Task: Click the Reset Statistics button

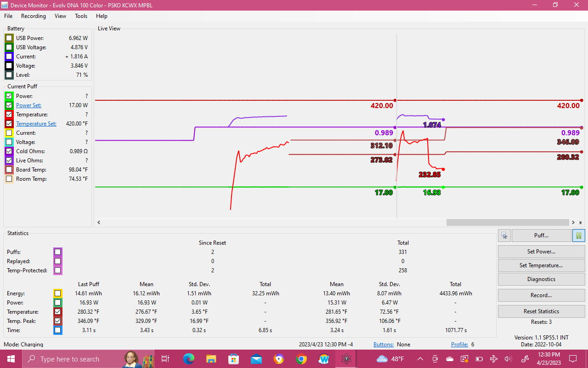Action: coord(541,311)
